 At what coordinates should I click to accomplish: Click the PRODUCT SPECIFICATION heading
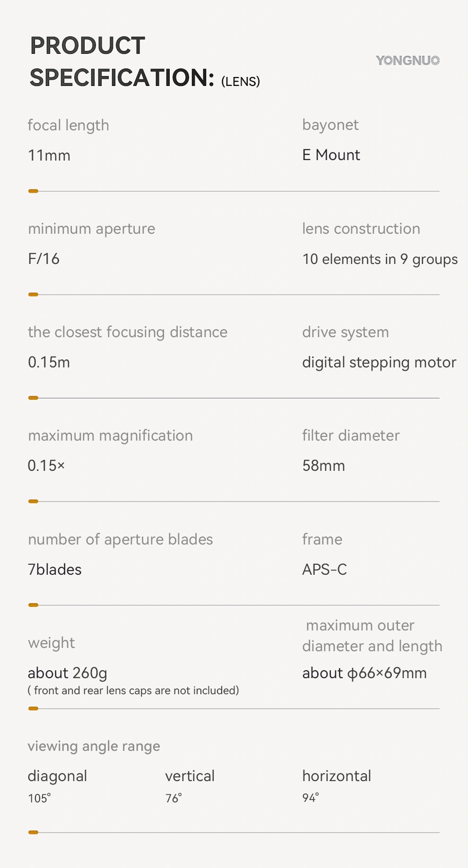(145, 62)
